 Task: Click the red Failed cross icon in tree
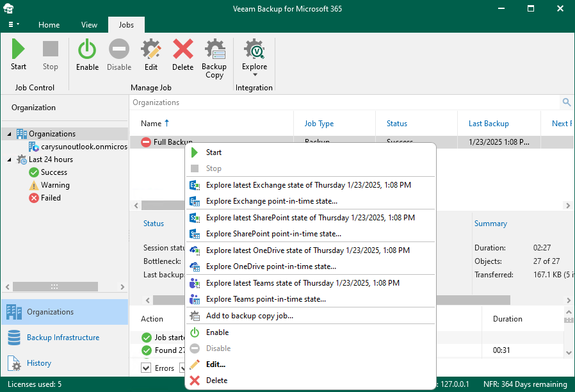point(34,198)
